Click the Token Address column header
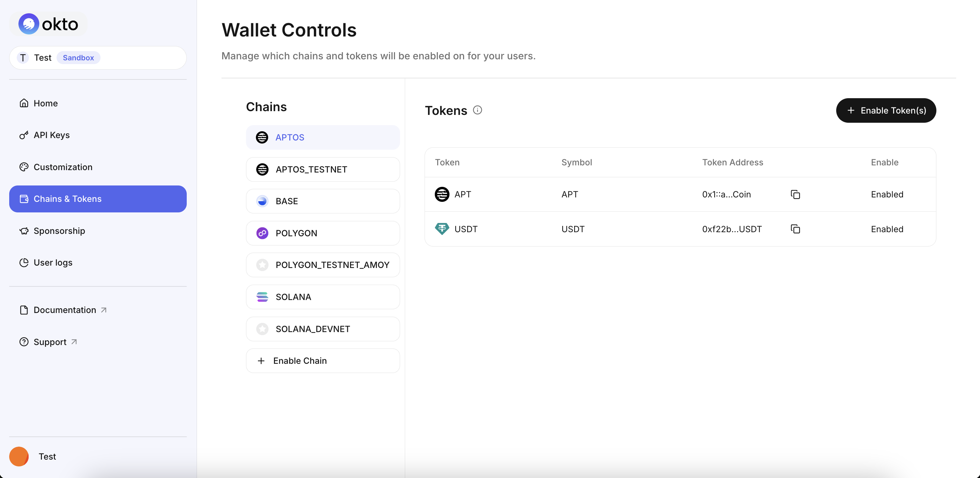Viewport: 980px width, 478px height. [x=732, y=163]
